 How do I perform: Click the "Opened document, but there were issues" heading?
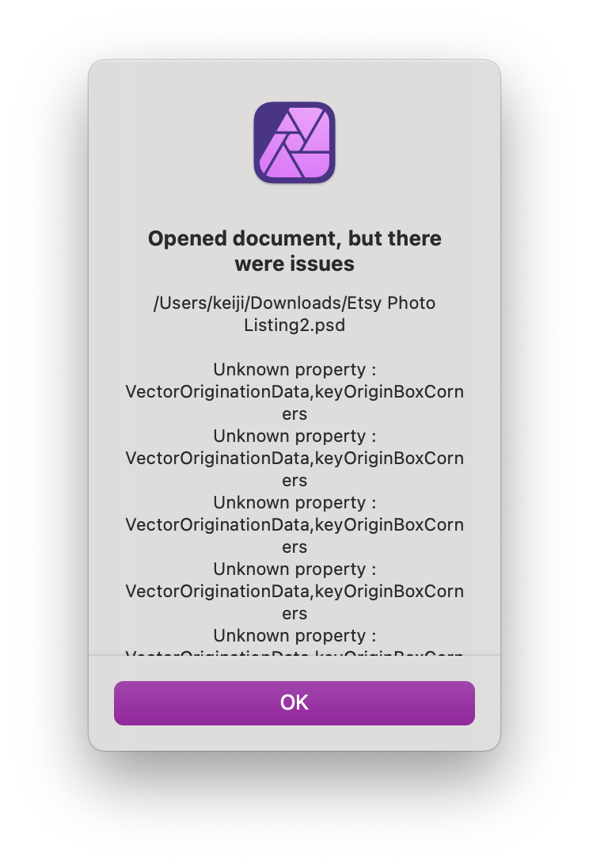[x=294, y=238]
